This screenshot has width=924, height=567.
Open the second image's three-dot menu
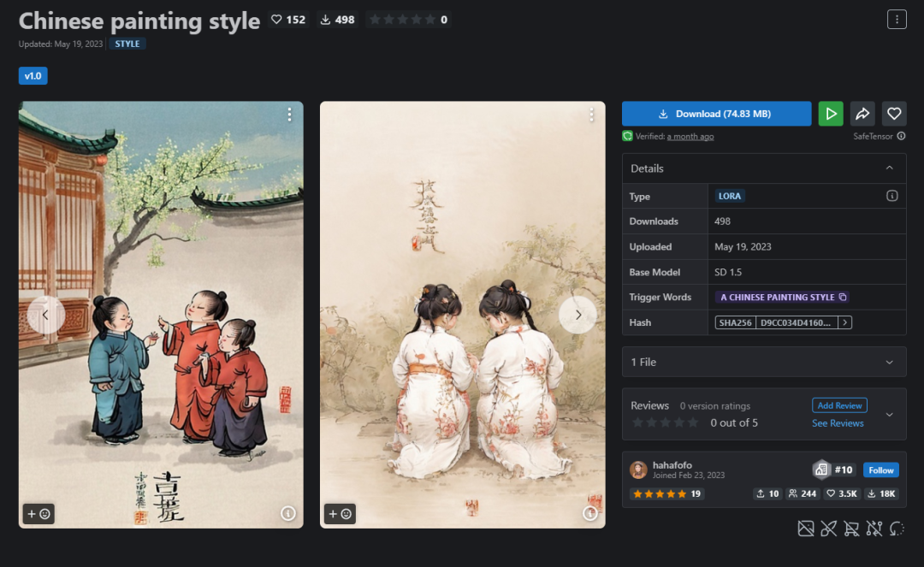tap(591, 115)
